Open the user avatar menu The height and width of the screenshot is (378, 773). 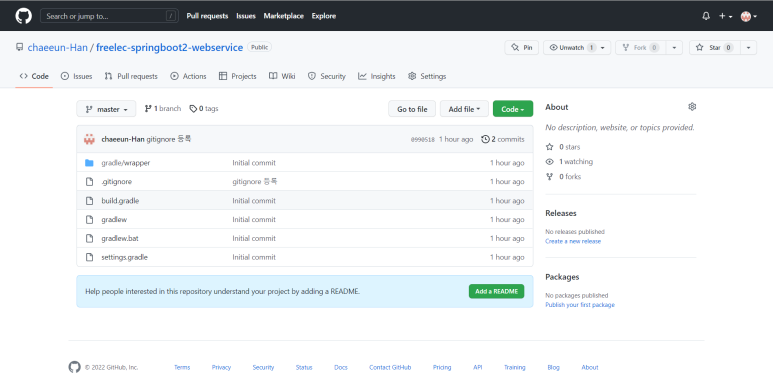(748, 16)
